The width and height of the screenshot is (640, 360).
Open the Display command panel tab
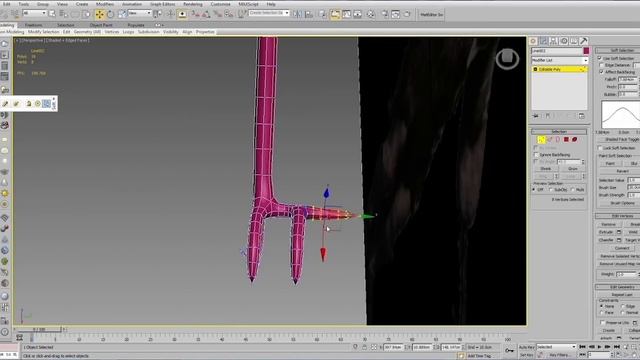[573, 41]
